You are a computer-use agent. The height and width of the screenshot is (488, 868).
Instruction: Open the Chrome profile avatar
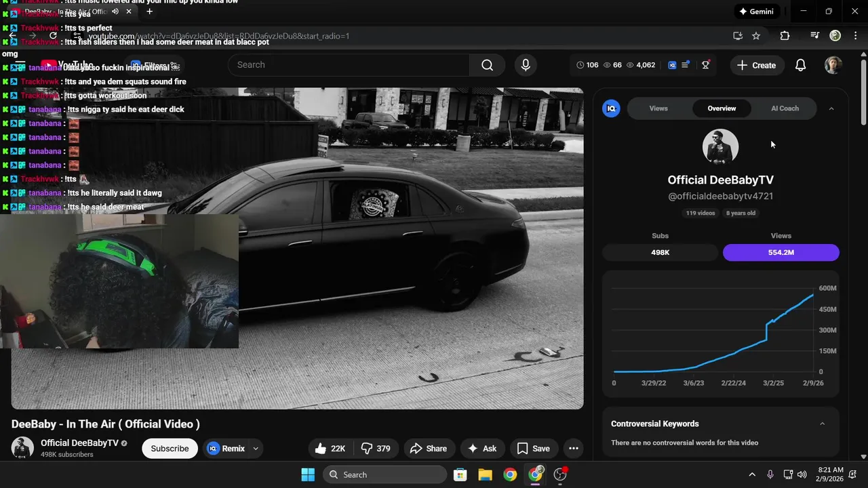coord(835,35)
